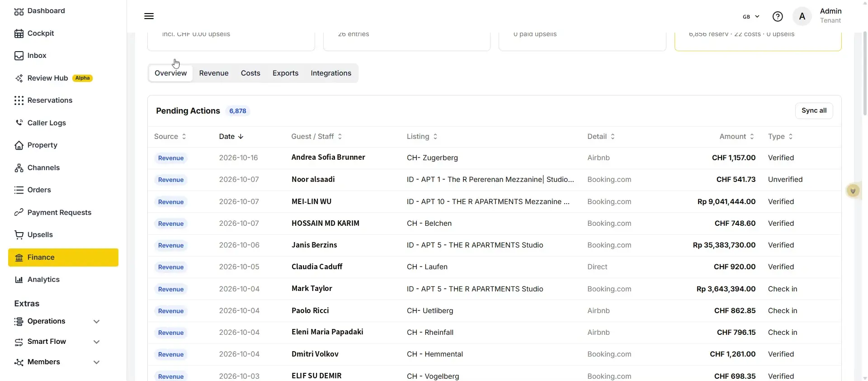
Task: Sort table by Amount column
Action: [736, 137]
